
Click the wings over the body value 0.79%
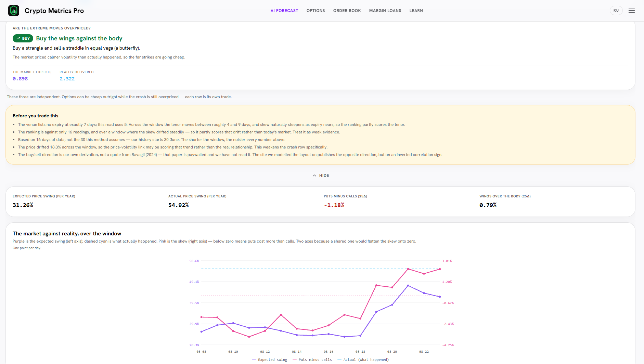pos(488,205)
